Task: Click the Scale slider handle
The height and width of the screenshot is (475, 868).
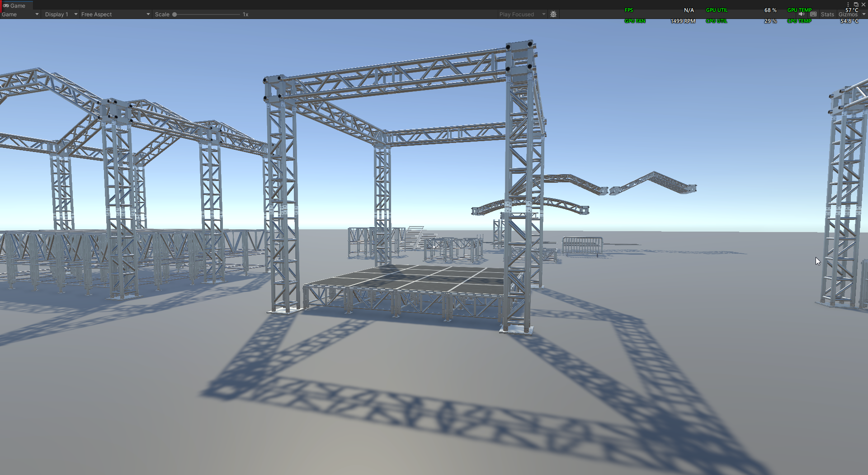Action: click(175, 14)
